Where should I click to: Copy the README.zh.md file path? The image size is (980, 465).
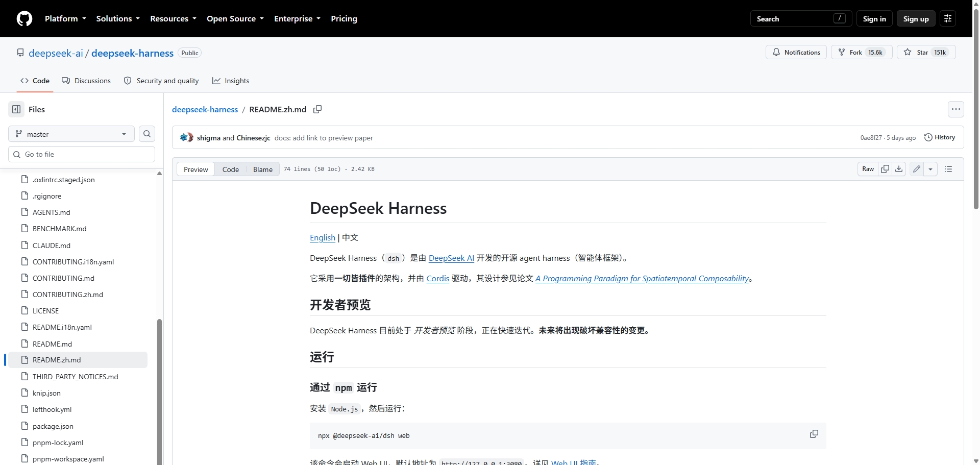pyautogui.click(x=317, y=109)
